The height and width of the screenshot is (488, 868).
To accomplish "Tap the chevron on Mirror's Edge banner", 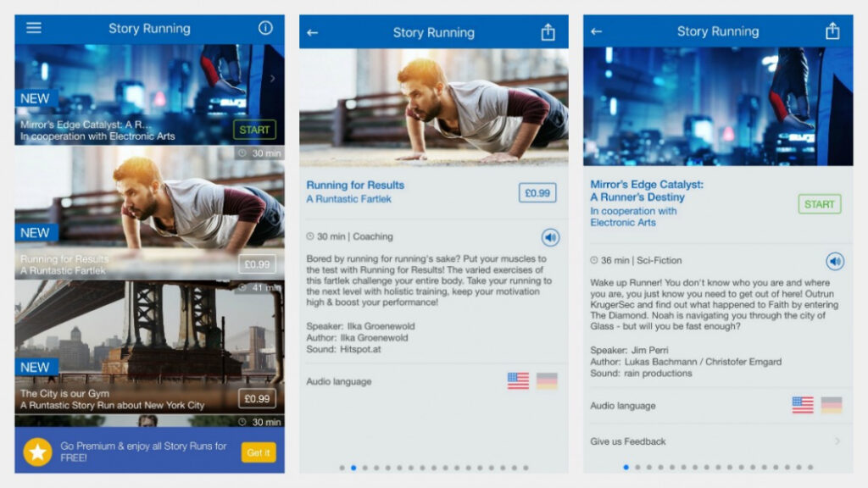I will pos(275,76).
